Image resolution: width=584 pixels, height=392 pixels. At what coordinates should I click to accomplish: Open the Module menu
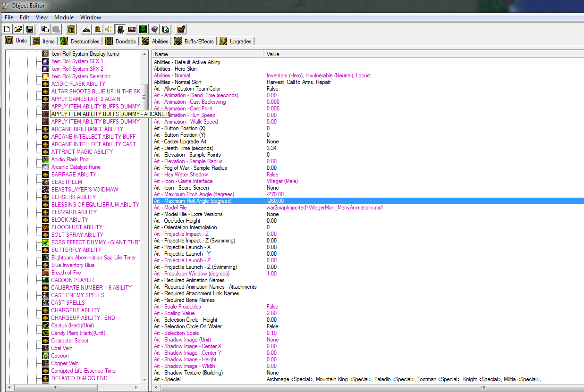pyautogui.click(x=64, y=17)
